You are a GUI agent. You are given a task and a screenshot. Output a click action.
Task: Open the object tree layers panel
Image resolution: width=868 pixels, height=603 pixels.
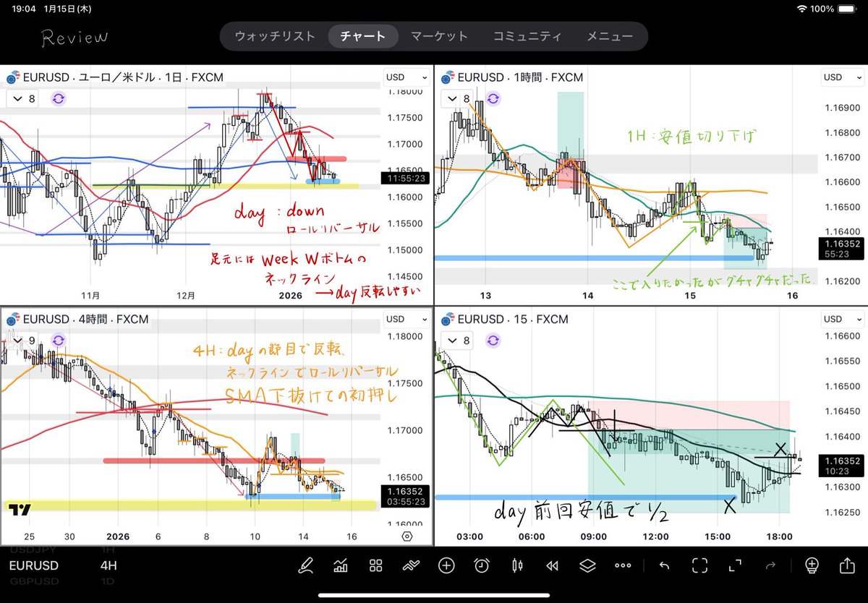tap(587, 565)
